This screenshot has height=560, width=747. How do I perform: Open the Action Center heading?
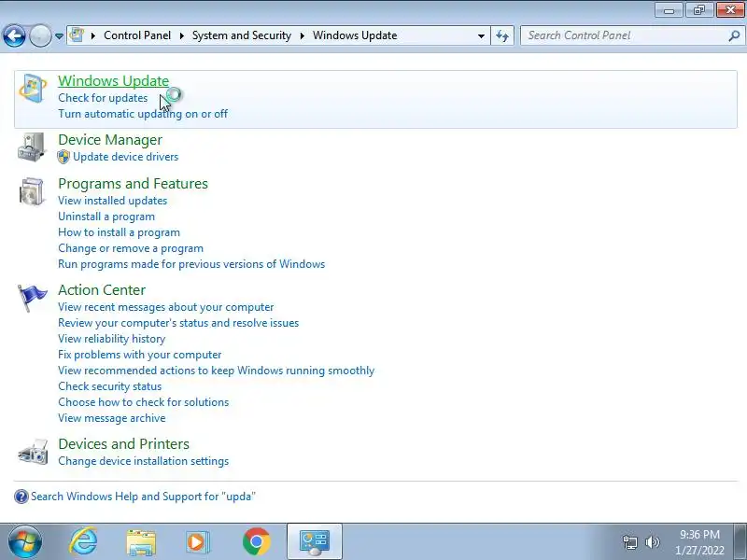[102, 290]
